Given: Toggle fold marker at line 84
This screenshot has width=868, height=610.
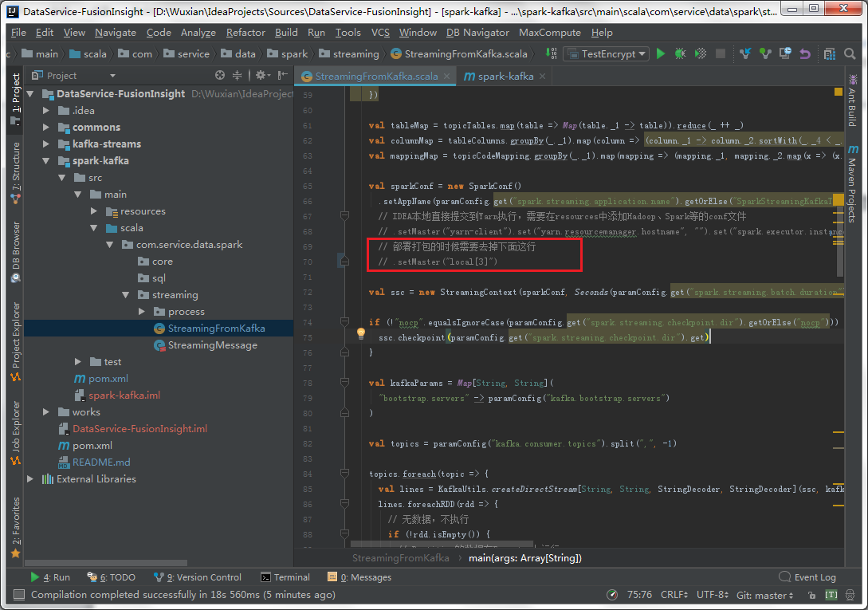Looking at the screenshot, I should pyautogui.click(x=344, y=474).
